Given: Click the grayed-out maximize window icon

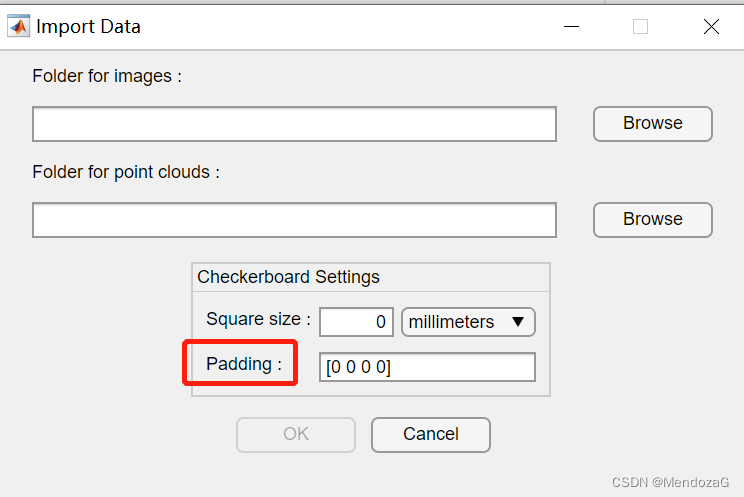Looking at the screenshot, I should click(640, 27).
